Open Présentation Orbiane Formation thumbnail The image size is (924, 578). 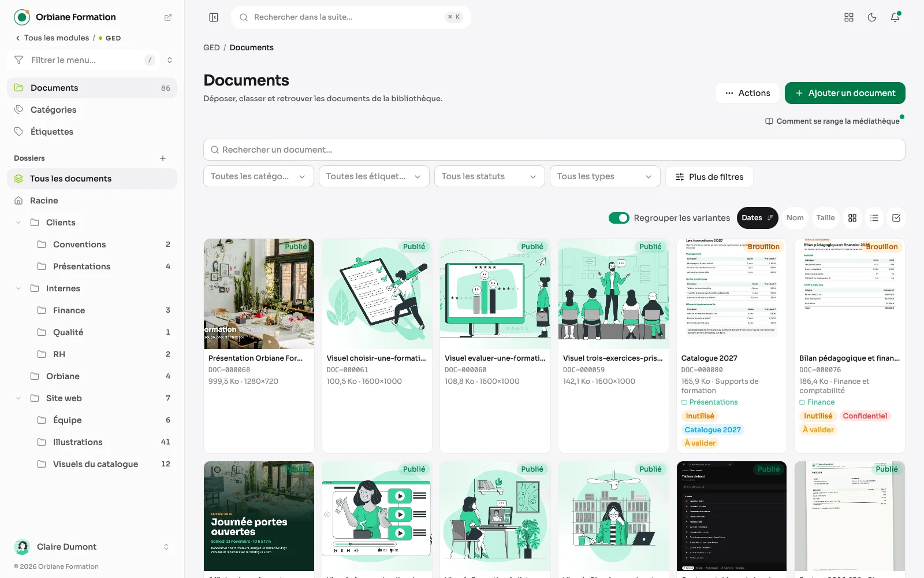pyautogui.click(x=259, y=294)
